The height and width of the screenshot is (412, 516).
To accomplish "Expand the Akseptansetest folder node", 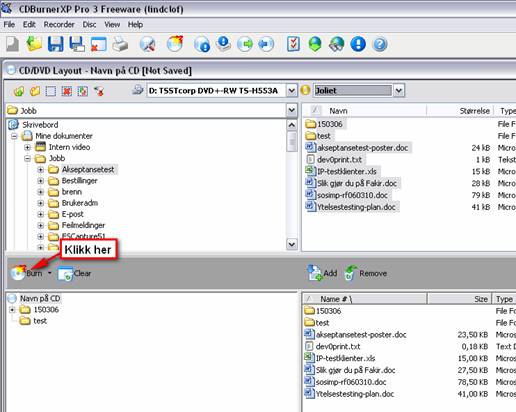I will [40, 170].
